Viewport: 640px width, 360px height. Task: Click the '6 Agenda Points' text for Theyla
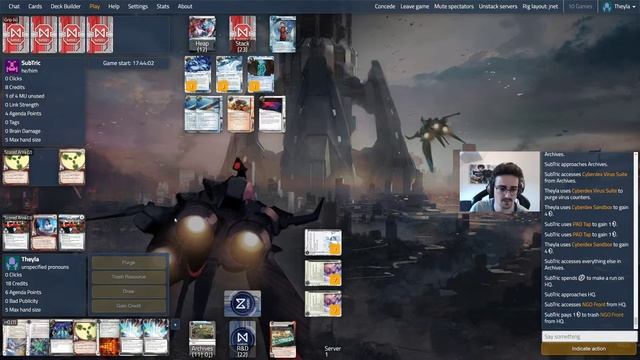click(x=23, y=292)
